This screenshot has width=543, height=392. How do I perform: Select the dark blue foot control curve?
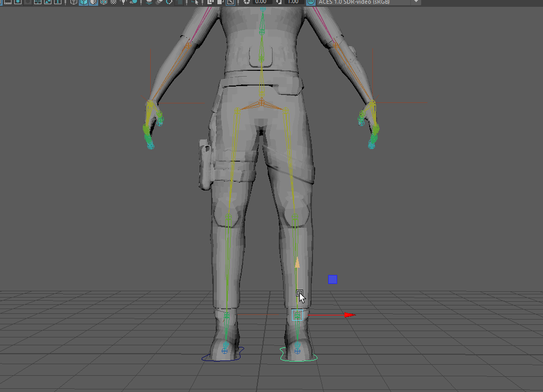(205, 359)
